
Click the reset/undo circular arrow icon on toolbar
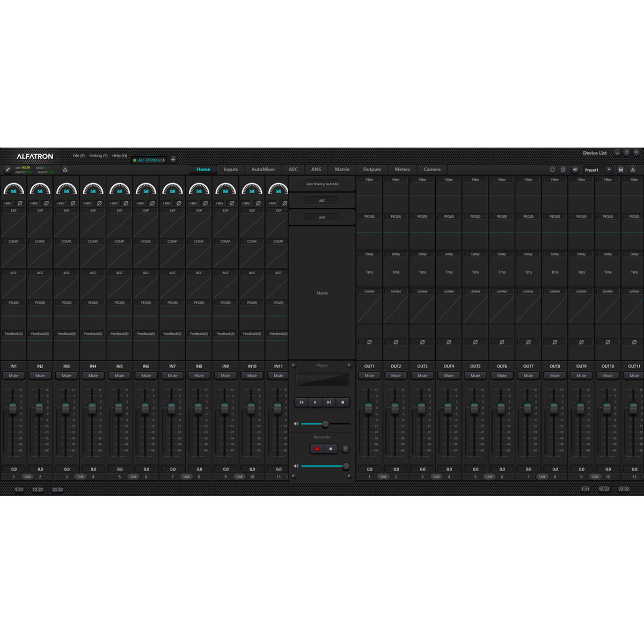click(552, 170)
